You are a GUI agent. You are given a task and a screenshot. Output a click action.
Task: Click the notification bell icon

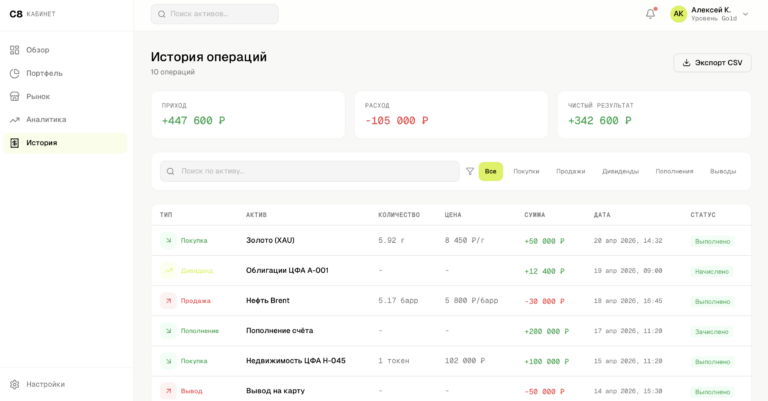click(x=650, y=14)
